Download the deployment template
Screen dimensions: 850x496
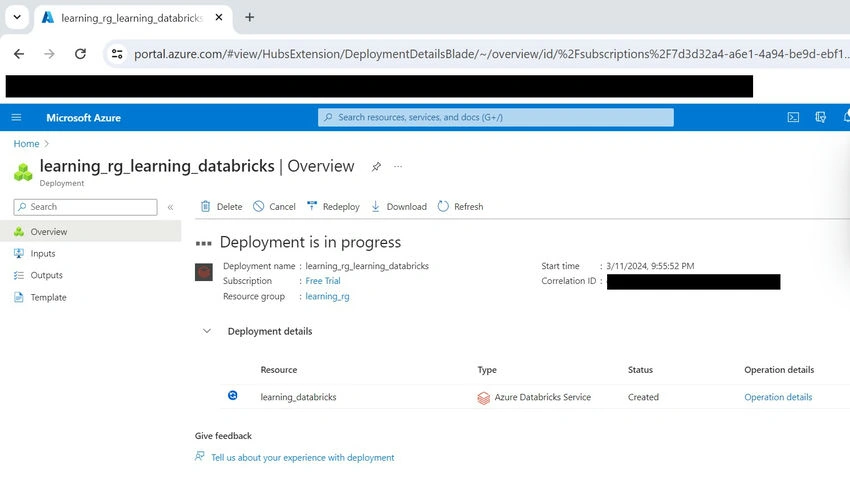(x=398, y=207)
